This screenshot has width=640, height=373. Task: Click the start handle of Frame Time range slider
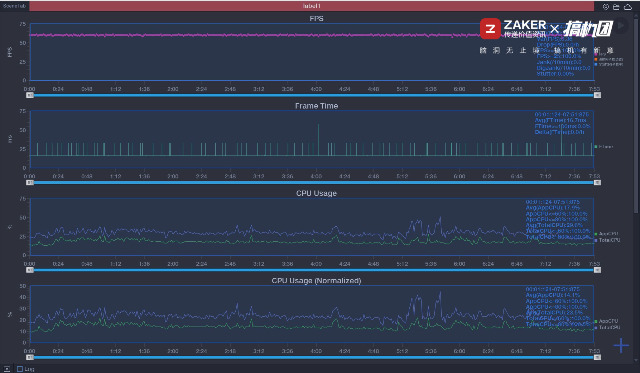coord(30,182)
